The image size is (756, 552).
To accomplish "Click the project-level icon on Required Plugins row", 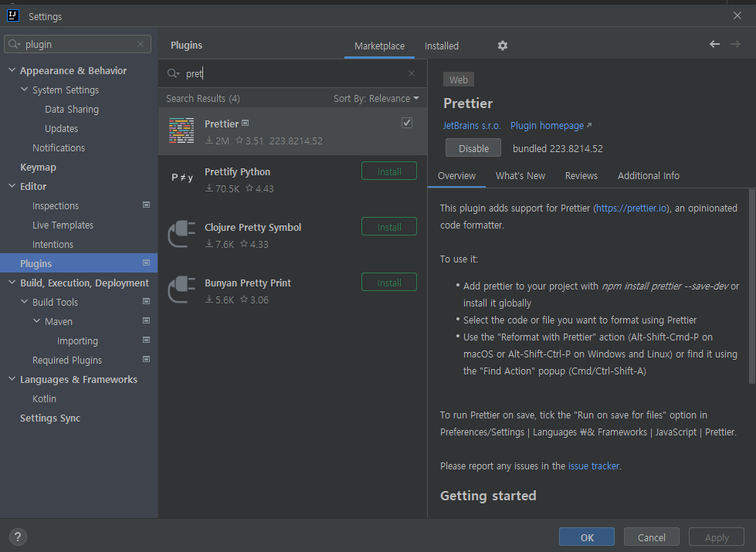I will (x=146, y=359).
